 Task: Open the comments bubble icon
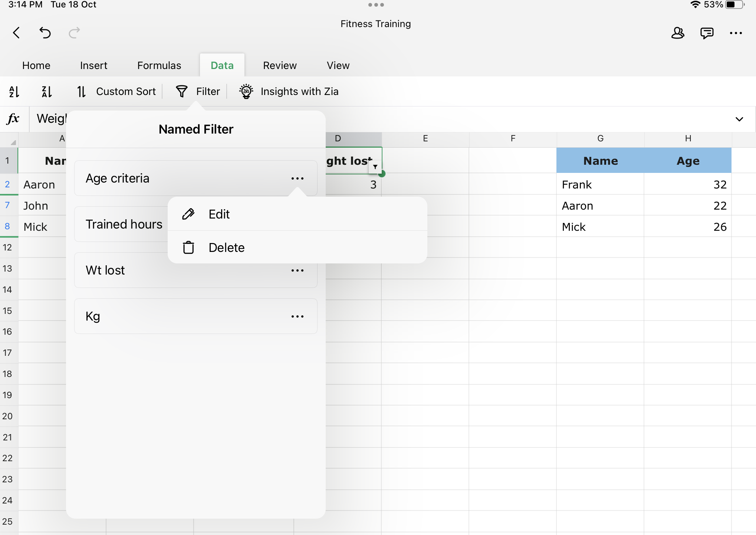tap(707, 33)
